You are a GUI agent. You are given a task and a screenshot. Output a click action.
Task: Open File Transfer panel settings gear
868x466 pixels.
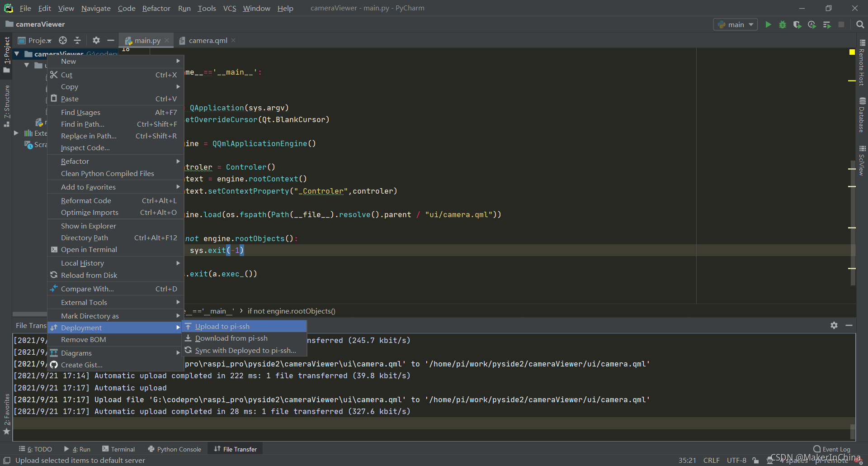click(x=834, y=325)
